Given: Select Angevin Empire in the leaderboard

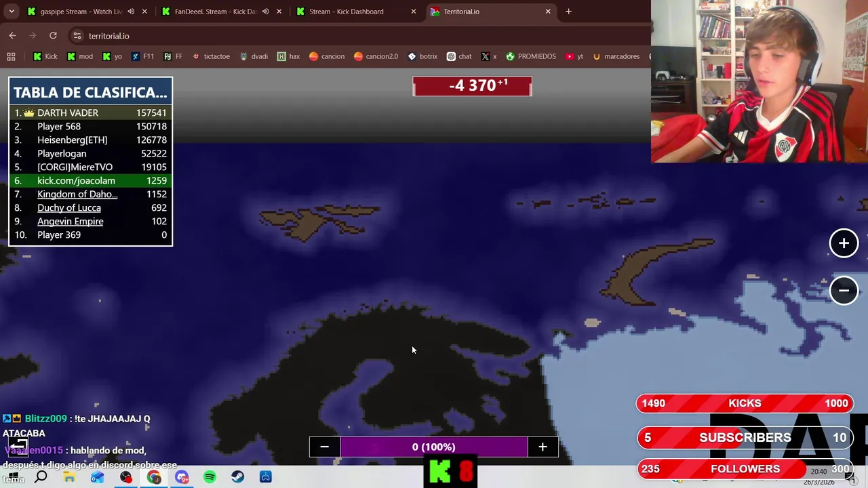Looking at the screenshot, I should pyautogui.click(x=90, y=221).
